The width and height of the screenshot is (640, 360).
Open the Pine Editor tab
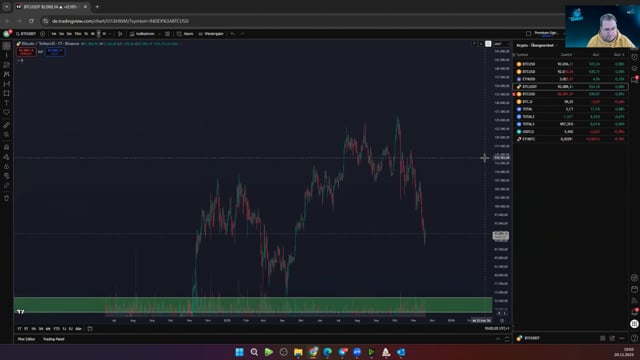click(x=26, y=339)
